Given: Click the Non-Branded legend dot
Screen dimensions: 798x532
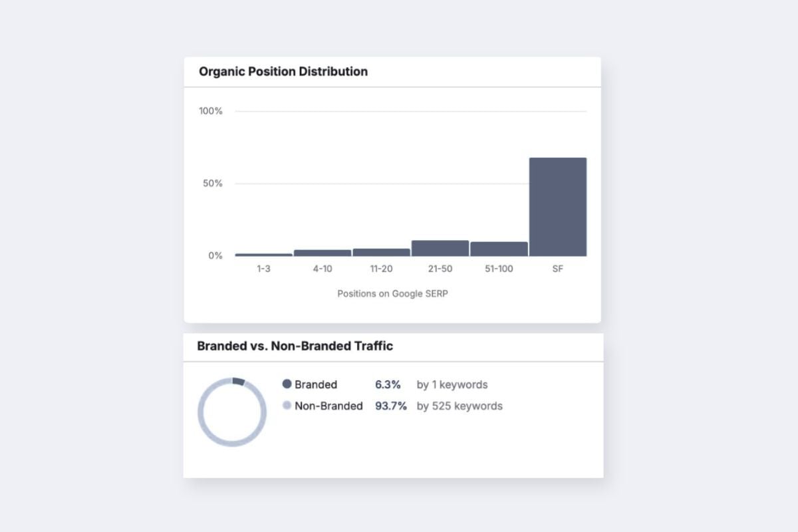Looking at the screenshot, I should (287, 405).
